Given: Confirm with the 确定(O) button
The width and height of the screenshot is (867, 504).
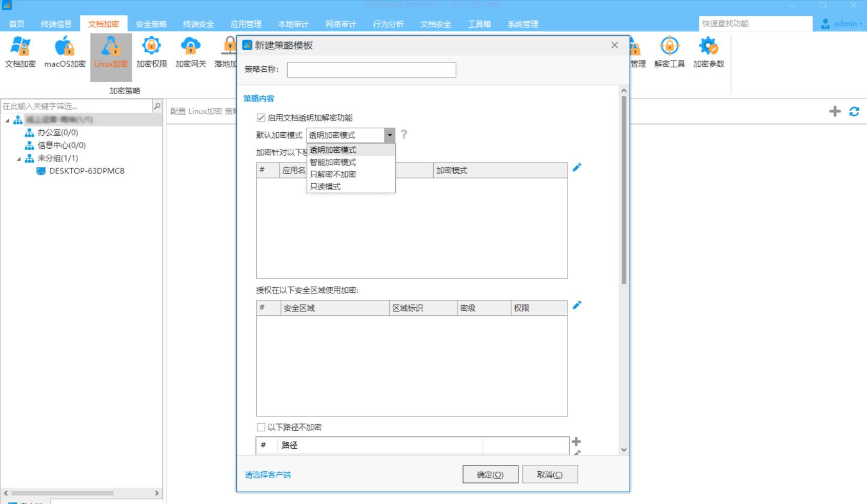Looking at the screenshot, I should pos(490,475).
